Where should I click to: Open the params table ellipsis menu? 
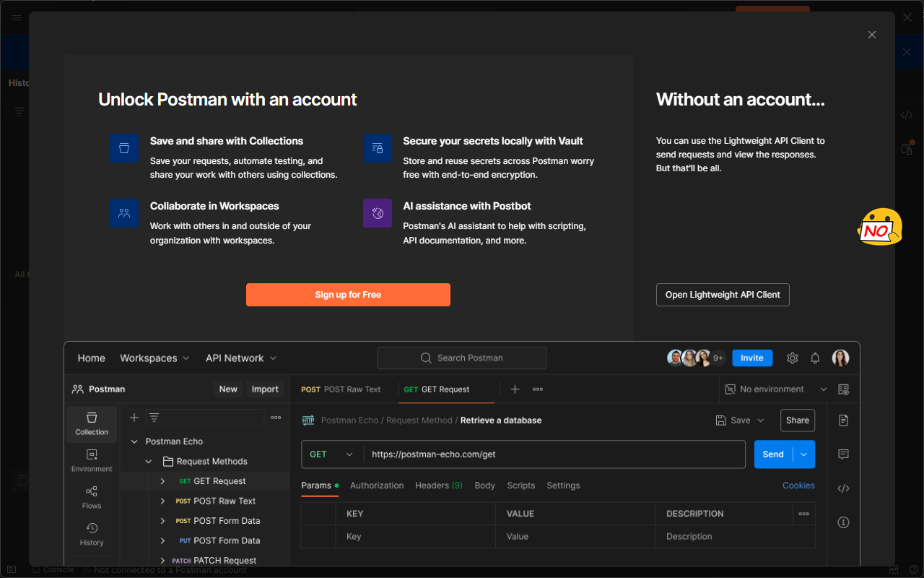[x=803, y=514]
